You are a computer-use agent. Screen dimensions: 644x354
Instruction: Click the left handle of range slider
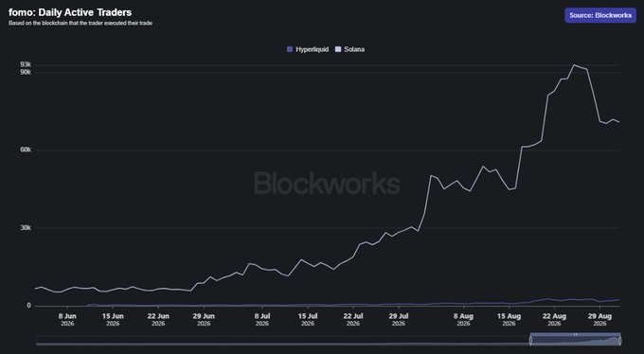[x=530, y=341]
